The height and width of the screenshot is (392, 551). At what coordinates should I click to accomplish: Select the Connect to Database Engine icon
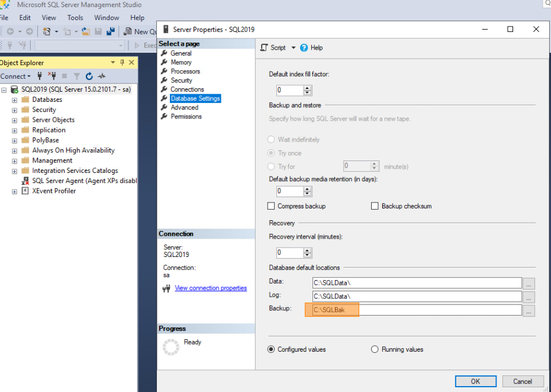tap(39, 76)
